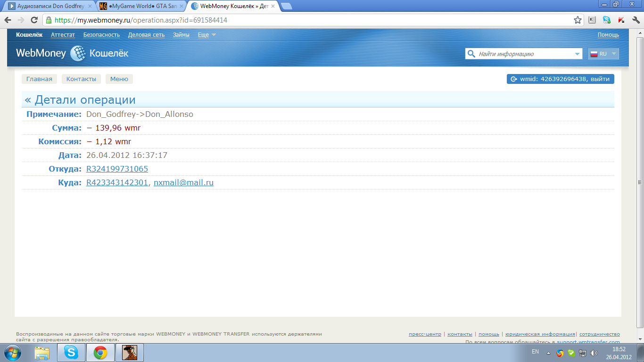Click the Don_Godfrey->Don_Allonso note text
The width and height of the screenshot is (644, 362).
click(x=140, y=114)
